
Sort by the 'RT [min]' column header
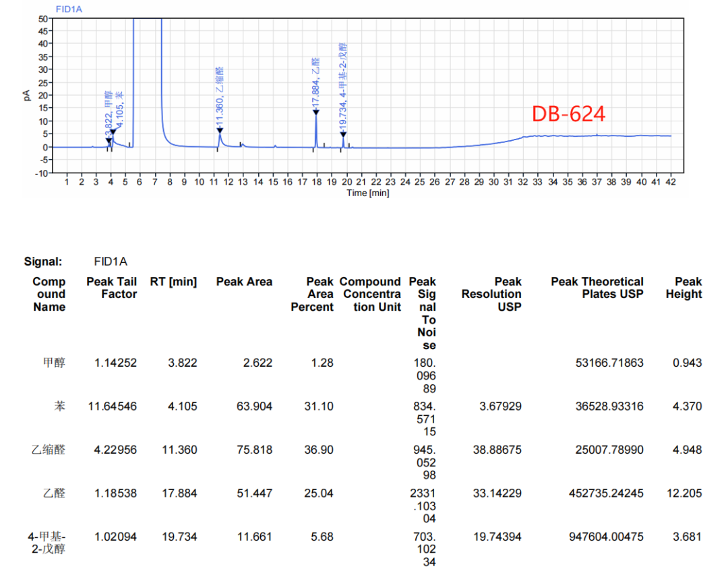[173, 282]
